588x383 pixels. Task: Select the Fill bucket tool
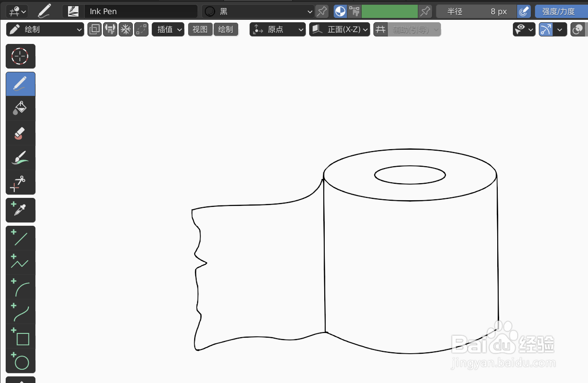(20, 108)
